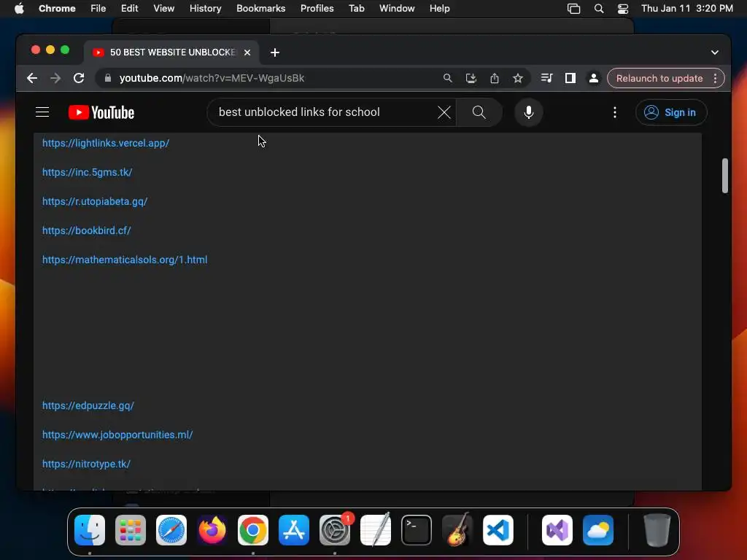Launch Firefox from the Dock
Image resolution: width=747 pixels, height=560 pixels.
tap(212, 529)
